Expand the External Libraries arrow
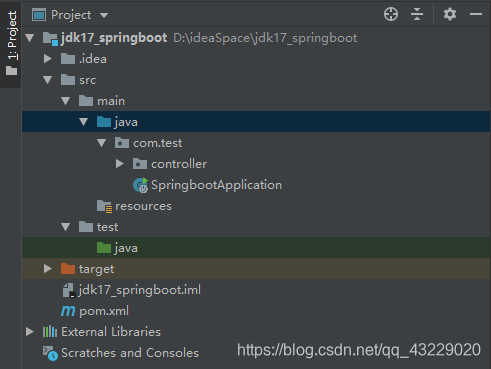 pos(30,332)
